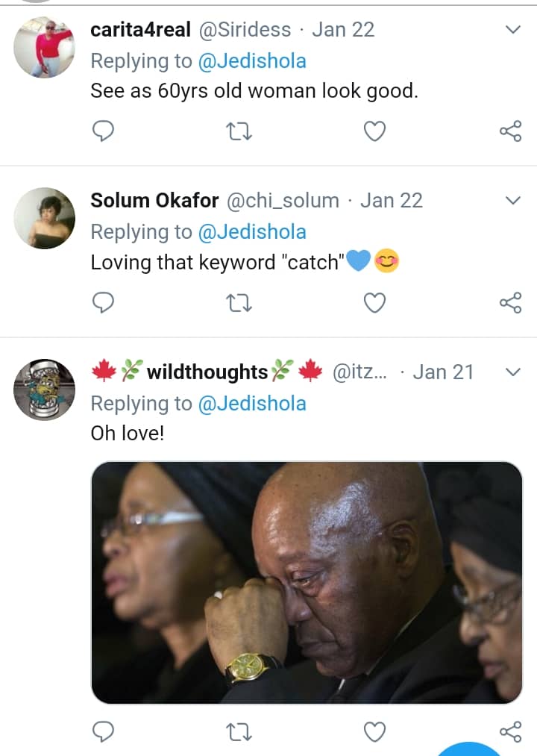Share carita4real's tweet
This screenshot has width=537, height=756.
point(510,132)
